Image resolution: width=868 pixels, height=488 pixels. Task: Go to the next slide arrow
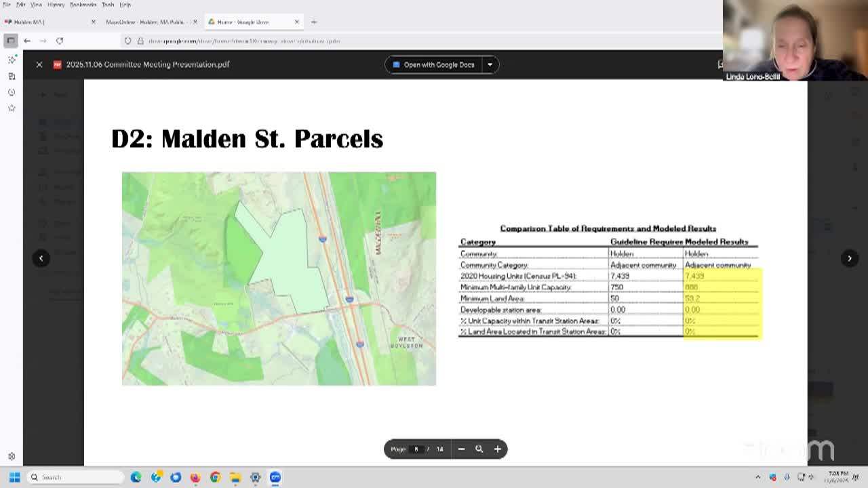coord(849,258)
